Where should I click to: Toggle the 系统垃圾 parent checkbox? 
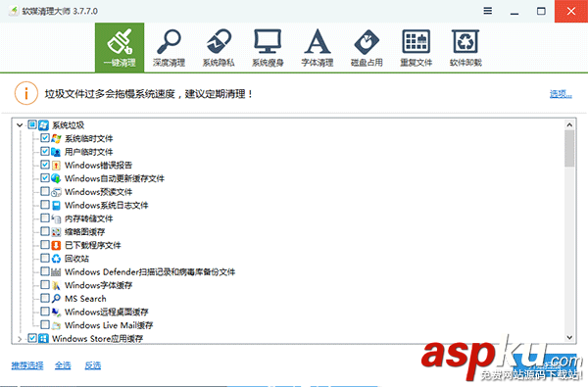pos(32,124)
